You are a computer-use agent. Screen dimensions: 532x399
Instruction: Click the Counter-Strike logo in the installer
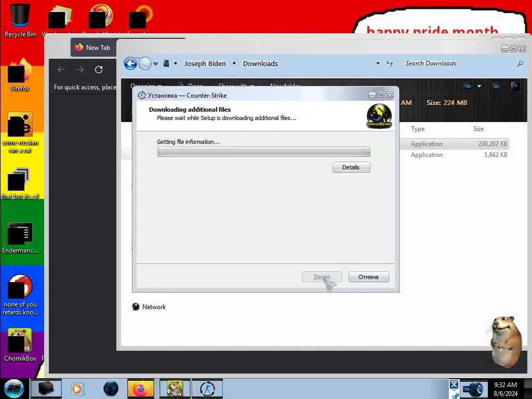pos(379,116)
